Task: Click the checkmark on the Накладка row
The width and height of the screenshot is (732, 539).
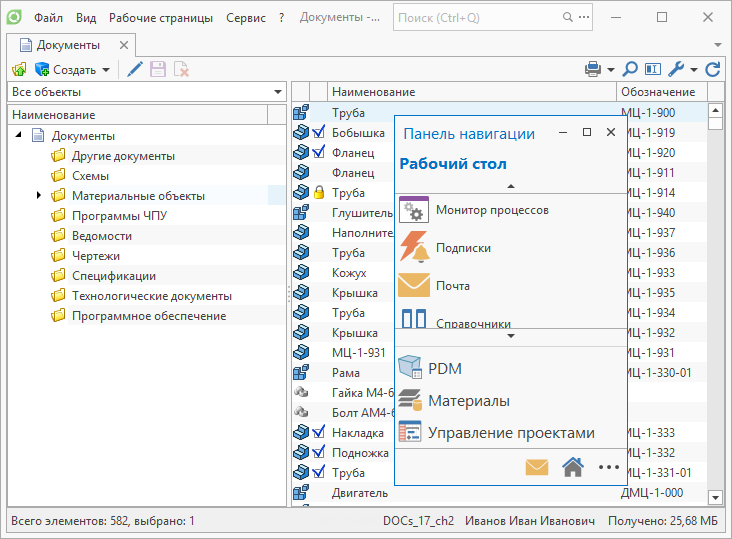Action: [x=318, y=432]
